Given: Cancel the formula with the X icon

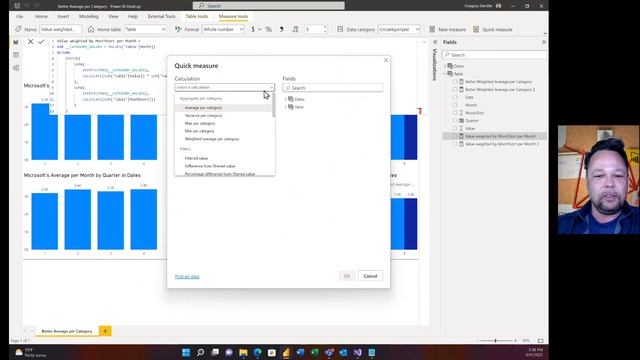Looking at the screenshot, I should tap(31, 42).
